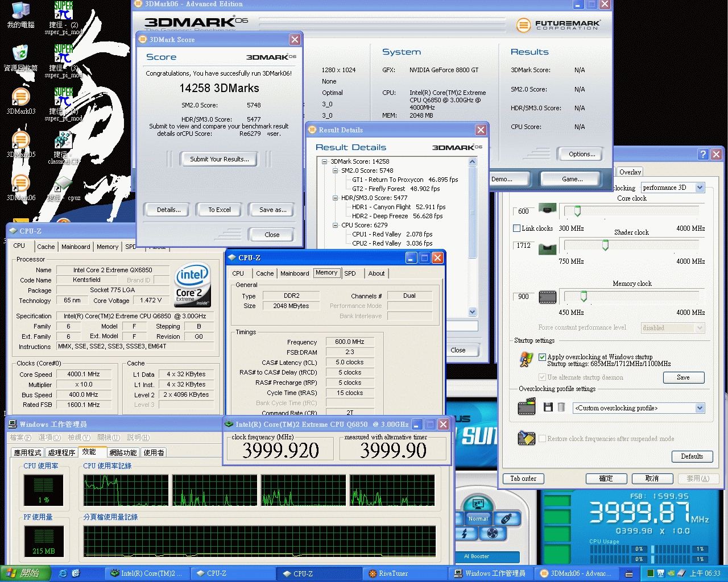Click the AI Suite sleep mode icon
Image resolution: width=728 pixels, height=582 pixels.
pos(478,504)
